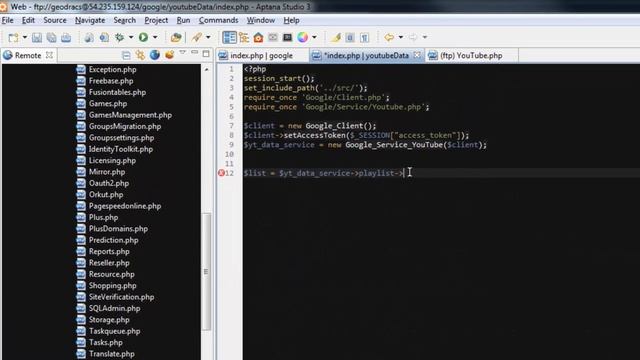Screen dimensions: 640x360
Task: Click the globe icon in Remote toolbar
Action: pyautogui.click(x=154, y=55)
